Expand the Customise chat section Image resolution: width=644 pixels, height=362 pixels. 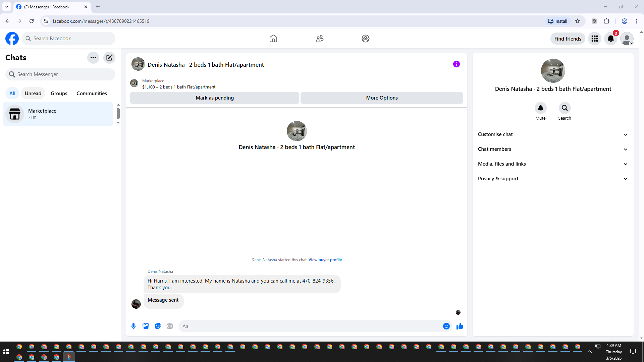pyautogui.click(x=553, y=134)
